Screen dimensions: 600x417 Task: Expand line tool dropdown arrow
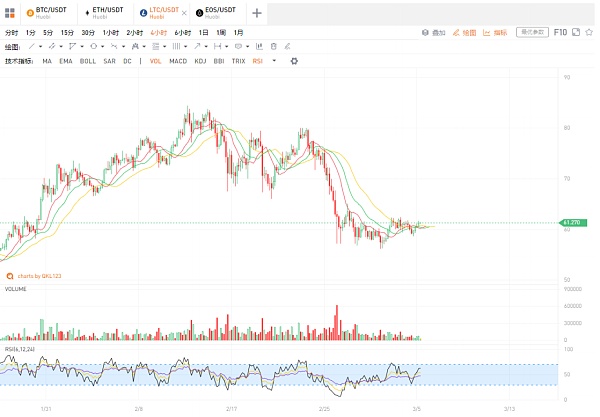coord(40,47)
